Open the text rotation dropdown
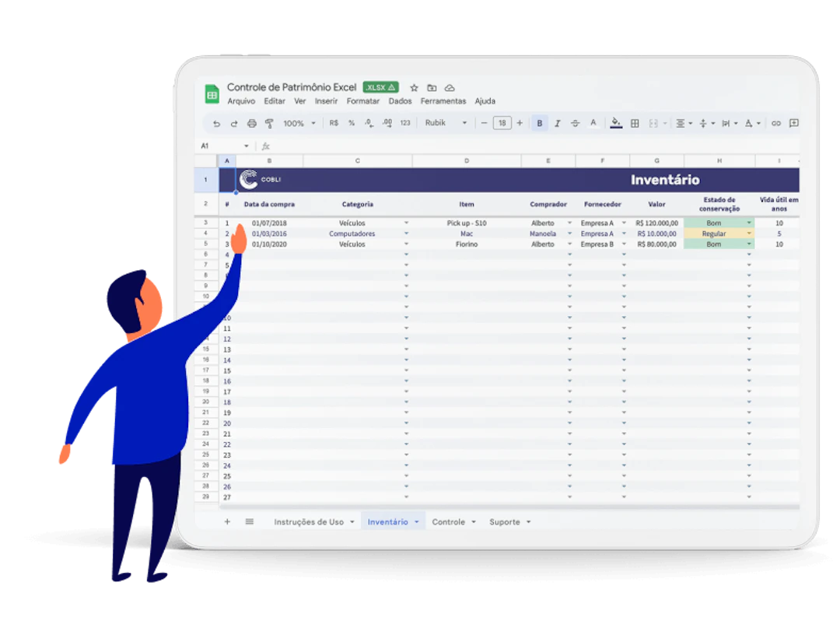840x639 pixels. click(x=753, y=123)
